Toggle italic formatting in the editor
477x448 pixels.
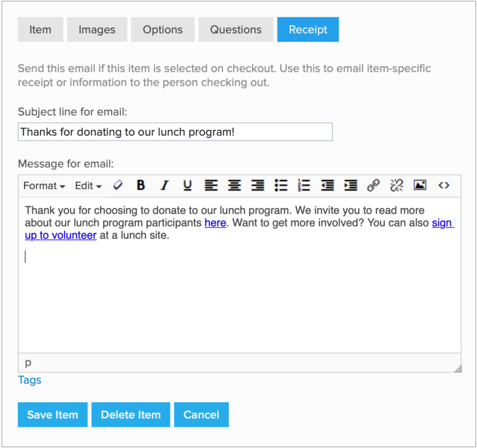pos(164,185)
